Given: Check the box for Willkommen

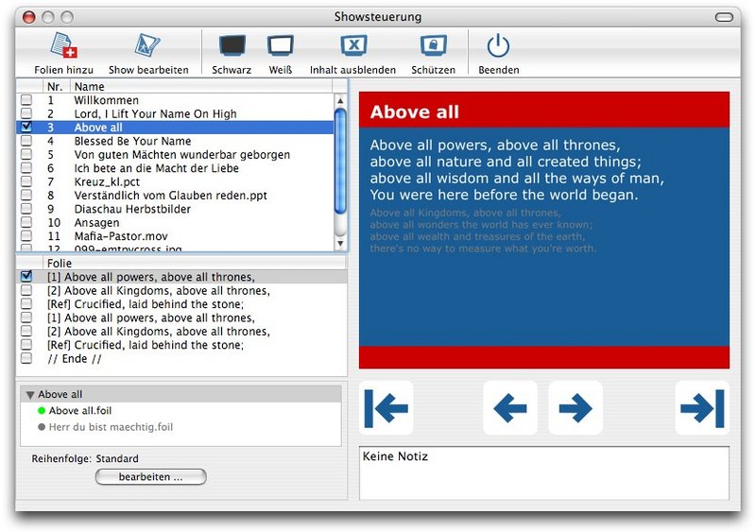Looking at the screenshot, I should point(26,99).
